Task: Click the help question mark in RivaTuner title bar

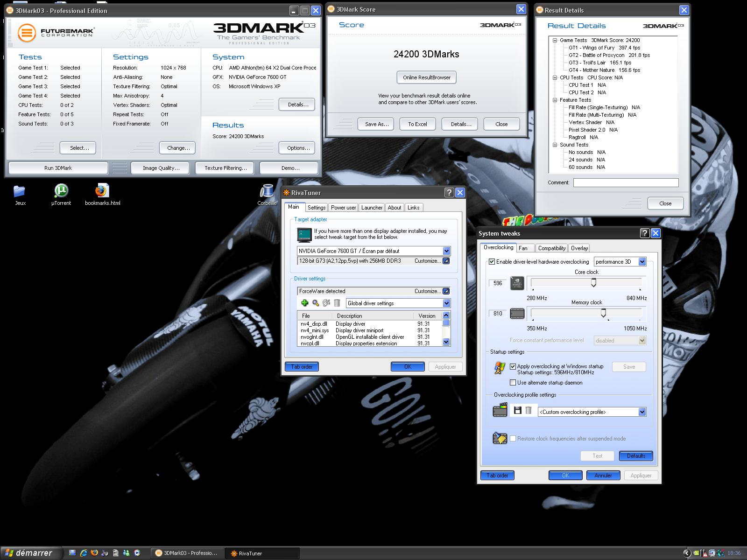Action: pyautogui.click(x=449, y=192)
